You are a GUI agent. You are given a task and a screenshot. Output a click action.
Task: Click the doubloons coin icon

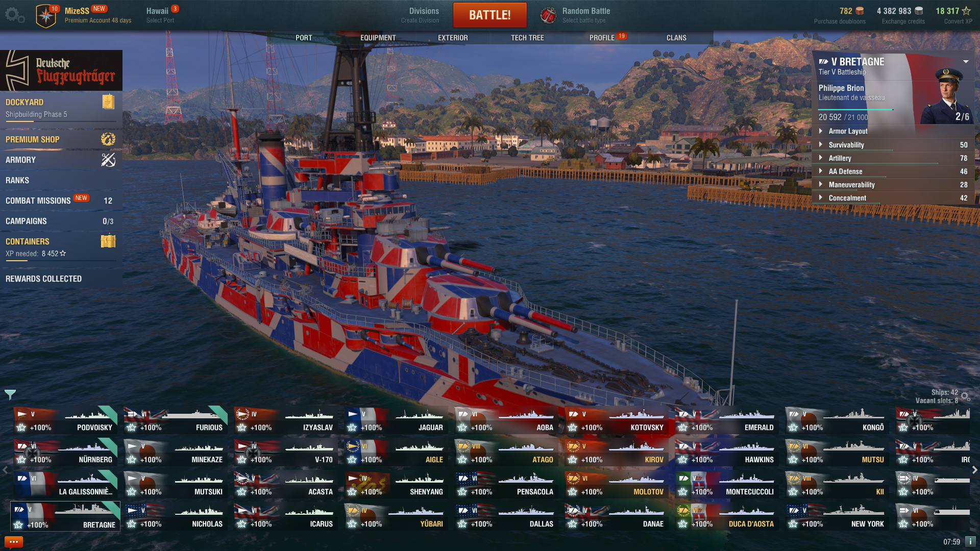point(860,11)
